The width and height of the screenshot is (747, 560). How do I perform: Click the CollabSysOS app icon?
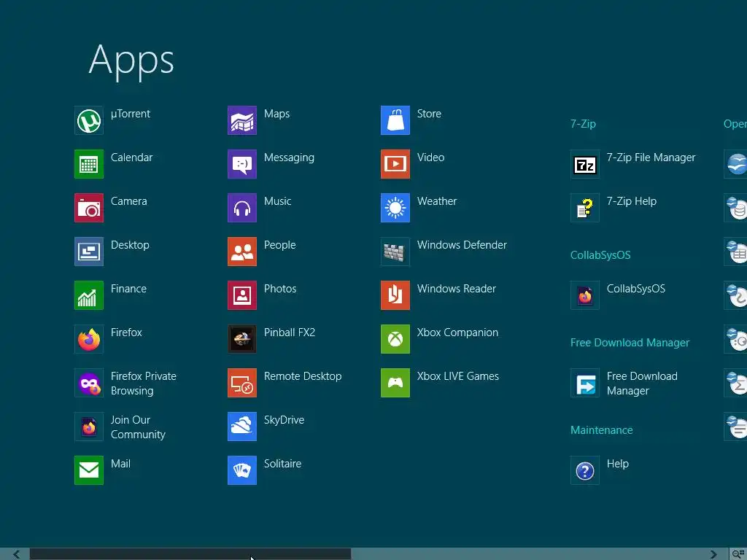point(585,295)
